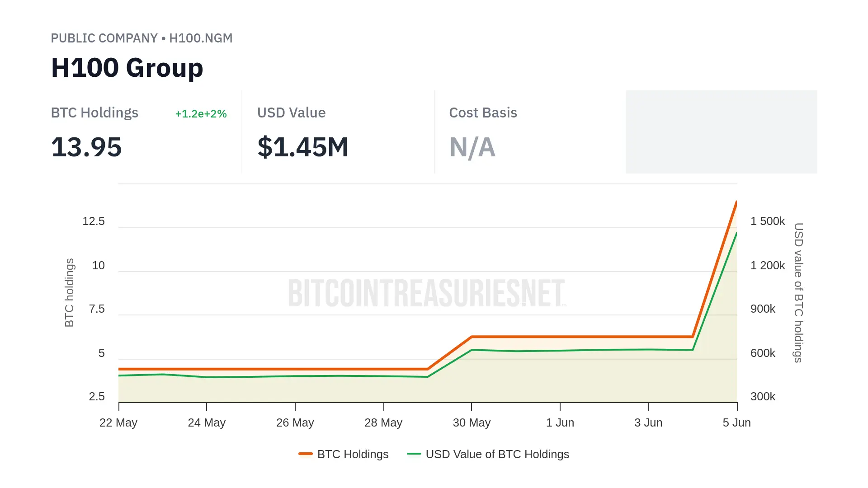Click the BTC holdings left axis title
The height and width of the screenshot is (488, 868).
click(69, 293)
